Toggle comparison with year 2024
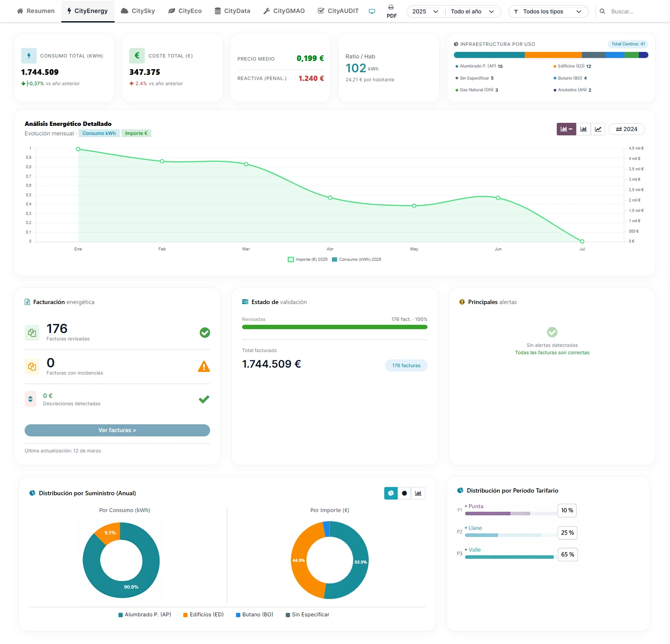The height and width of the screenshot is (644, 670). pos(626,129)
